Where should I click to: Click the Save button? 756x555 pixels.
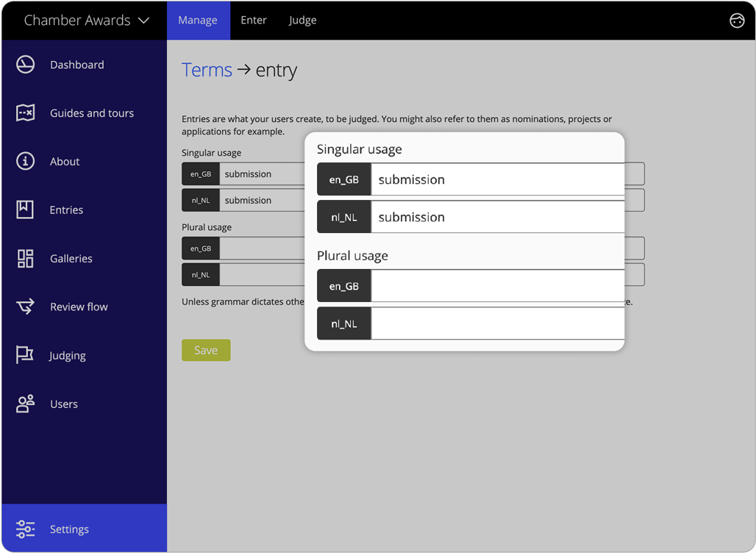point(206,350)
